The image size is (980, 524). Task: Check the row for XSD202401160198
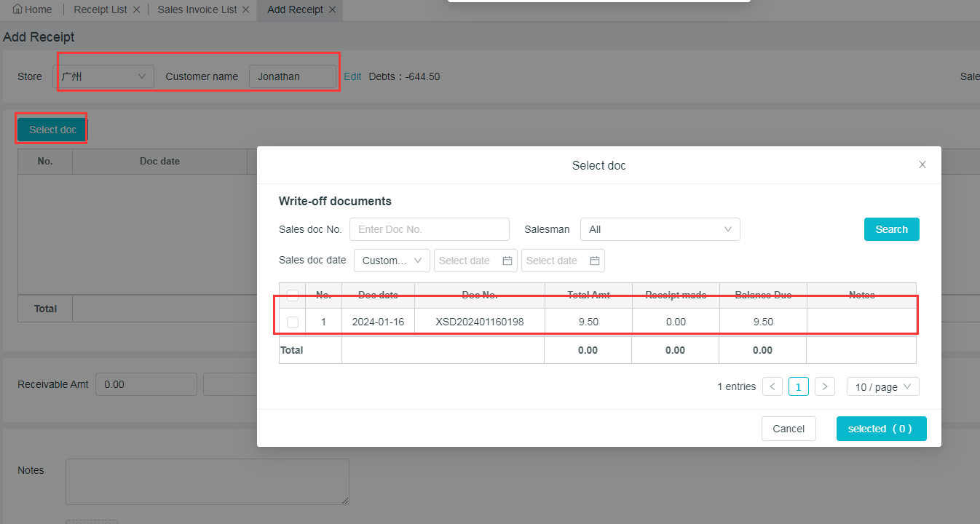[292, 322]
